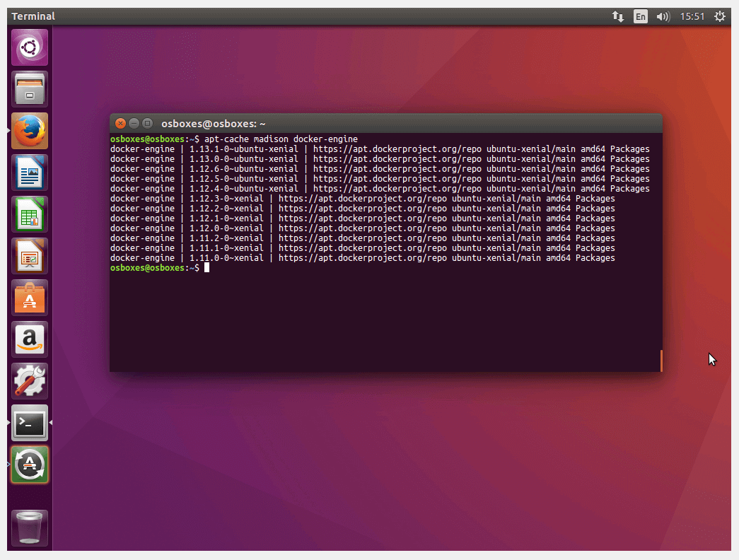The height and width of the screenshot is (560, 739).
Task: Click the terminal window title osboxes@osboxes: ~
Action: pos(214,124)
